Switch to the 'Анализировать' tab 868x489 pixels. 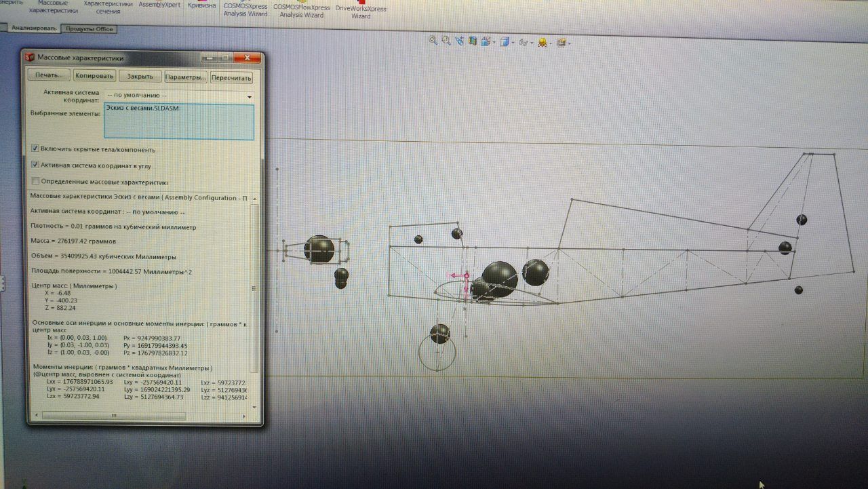(x=34, y=28)
